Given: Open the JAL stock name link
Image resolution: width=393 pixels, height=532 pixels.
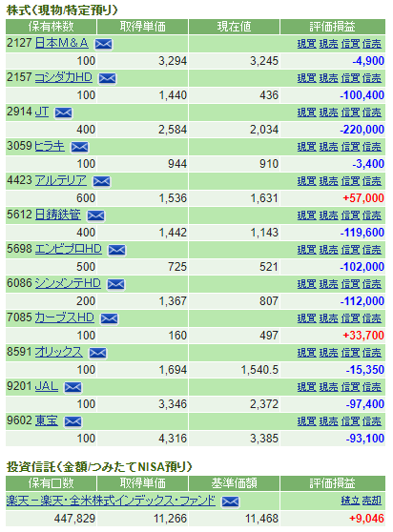Looking at the screenshot, I should pyautogui.click(x=47, y=386).
